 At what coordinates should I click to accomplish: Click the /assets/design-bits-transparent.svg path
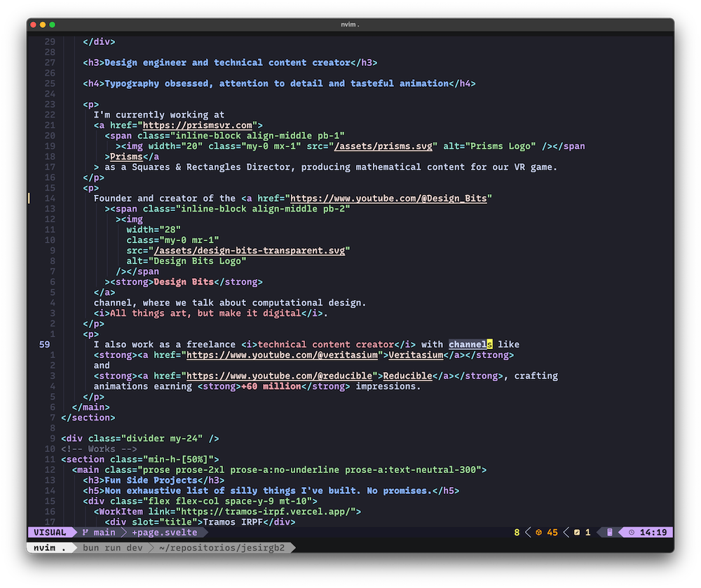tap(249, 251)
